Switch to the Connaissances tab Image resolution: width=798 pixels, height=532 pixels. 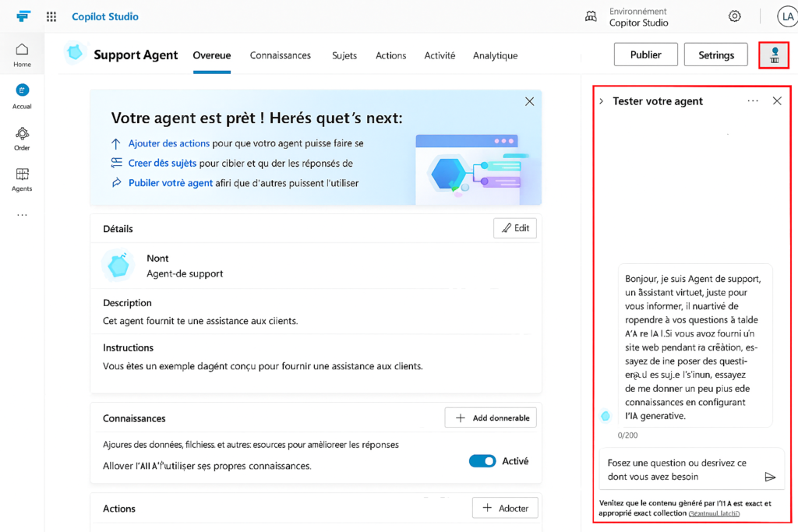(x=280, y=55)
